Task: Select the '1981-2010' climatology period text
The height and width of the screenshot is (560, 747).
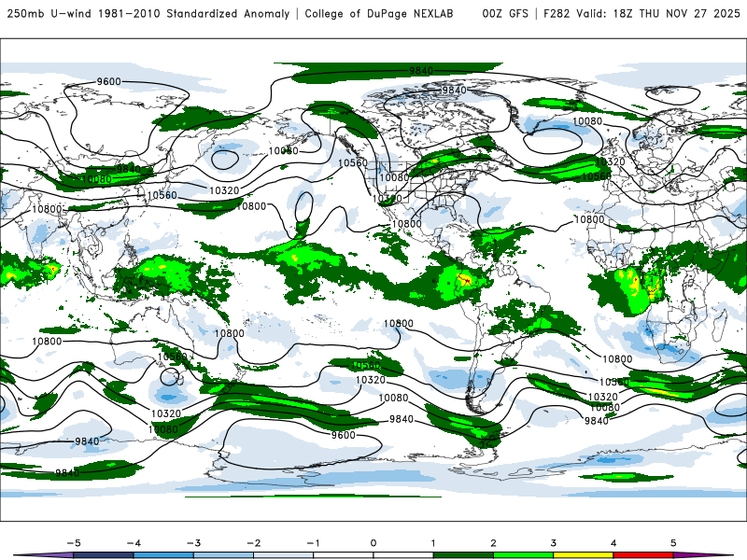Action: [x=129, y=13]
